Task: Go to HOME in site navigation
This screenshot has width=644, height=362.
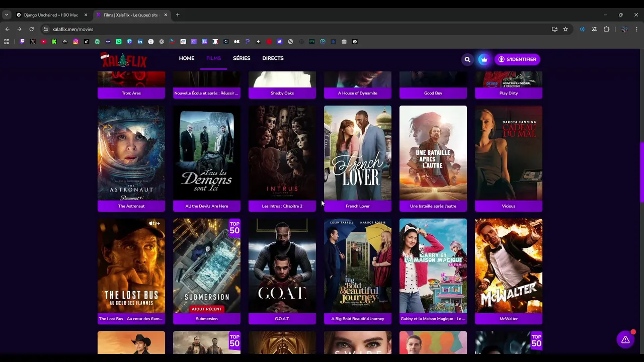Action: pyautogui.click(x=187, y=58)
